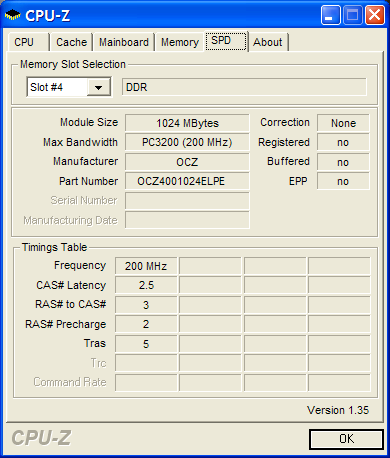The width and height of the screenshot is (390, 458).
Task: Click the empty Serial Number field
Action: pyautogui.click(x=187, y=201)
